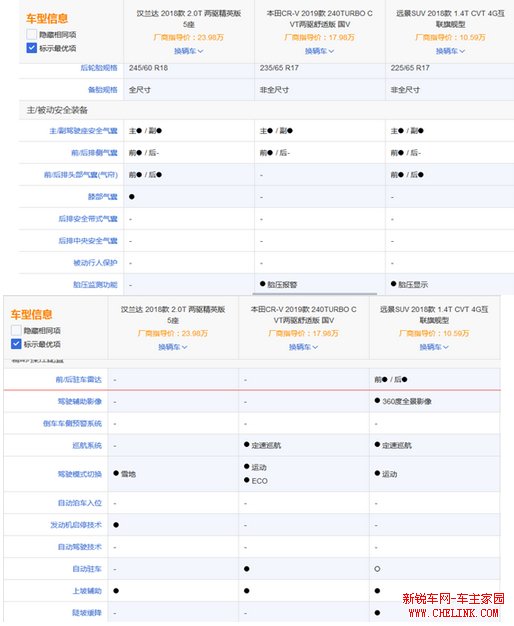Open the 前/后排头部气囊(气帘) link

pos(81,175)
